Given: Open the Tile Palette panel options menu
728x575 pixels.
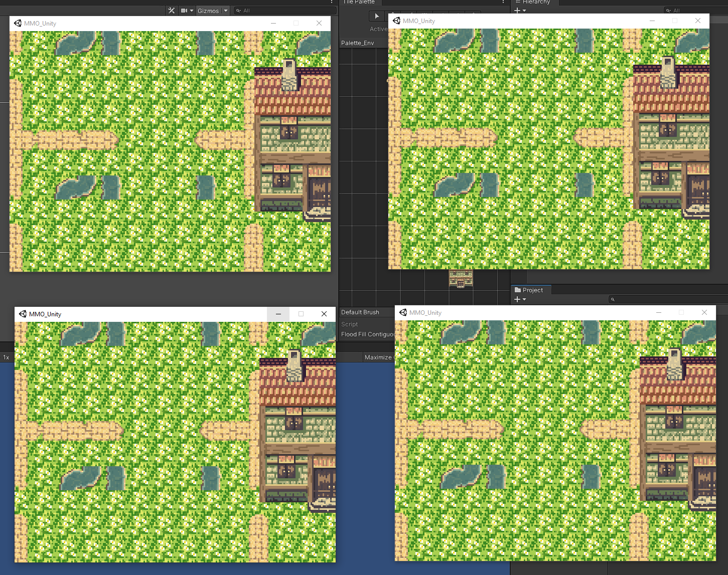Looking at the screenshot, I should click(x=503, y=2).
